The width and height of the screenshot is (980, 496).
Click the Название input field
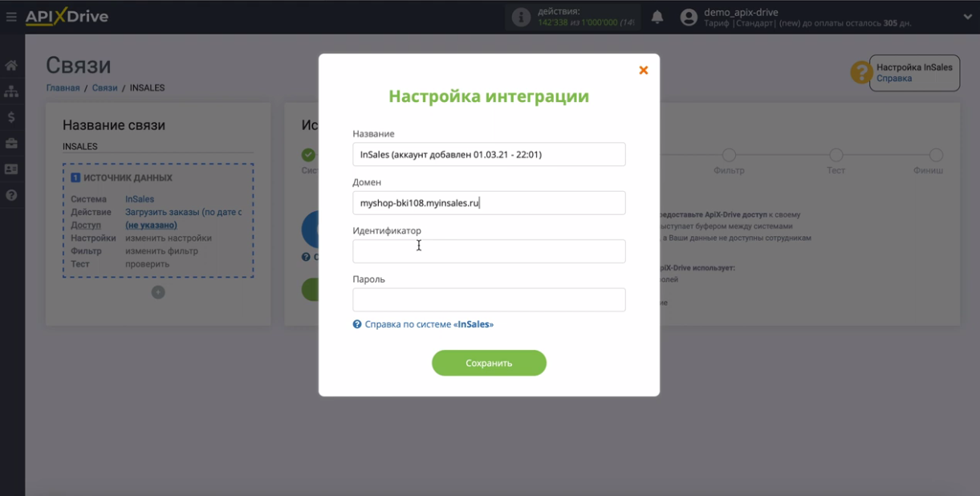[x=489, y=154]
